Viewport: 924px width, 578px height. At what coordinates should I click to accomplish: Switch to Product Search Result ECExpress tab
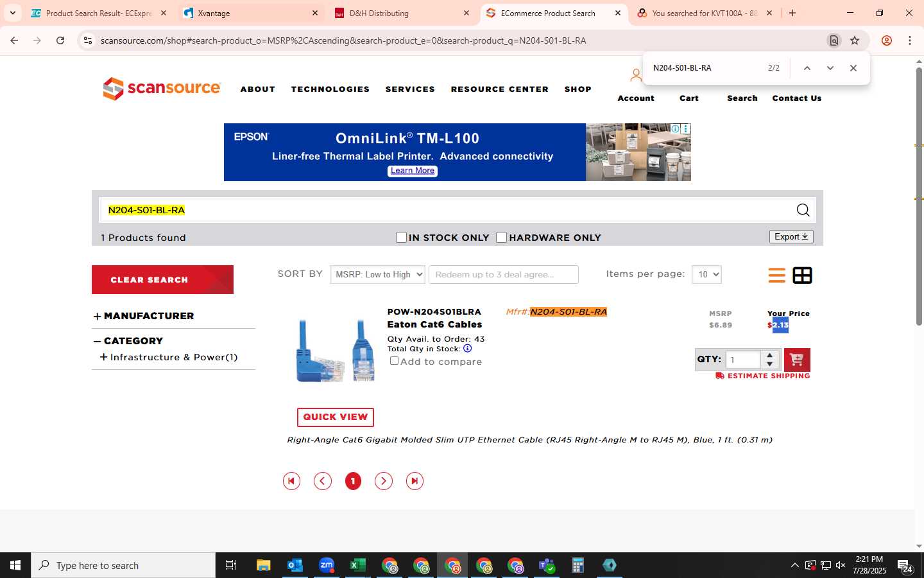(x=99, y=13)
